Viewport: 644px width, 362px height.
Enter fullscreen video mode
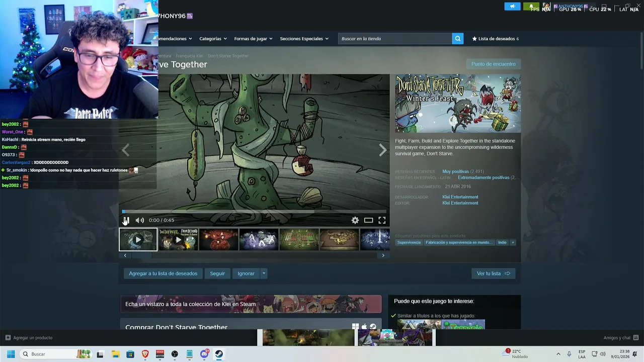point(382,220)
